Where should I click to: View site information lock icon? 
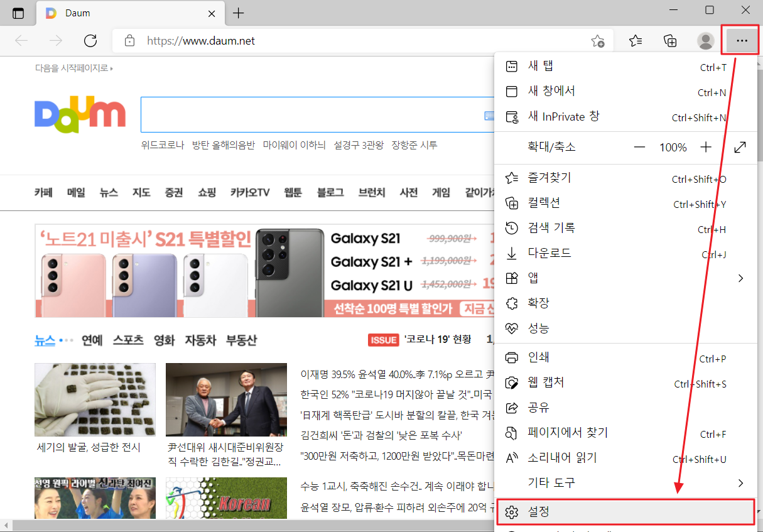coord(129,41)
